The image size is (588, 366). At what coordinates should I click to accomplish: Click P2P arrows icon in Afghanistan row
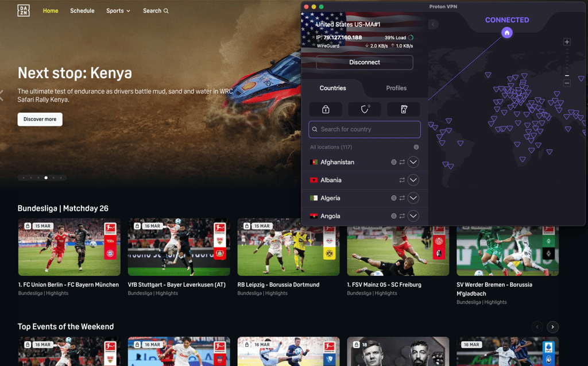point(402,162)
